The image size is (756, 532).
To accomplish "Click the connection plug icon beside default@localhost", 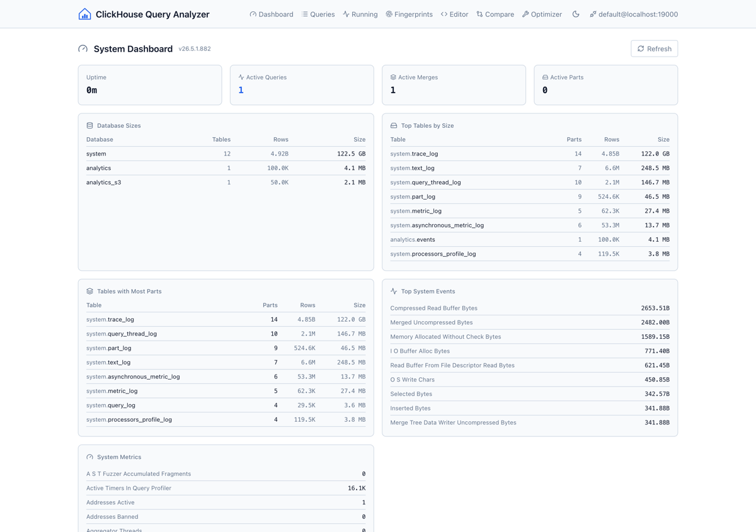I will (x=593, y=14).
